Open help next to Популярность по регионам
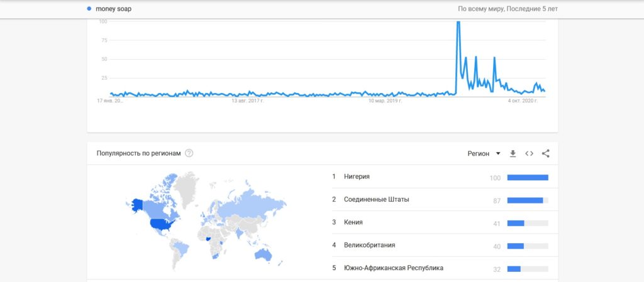 [189, 153]
